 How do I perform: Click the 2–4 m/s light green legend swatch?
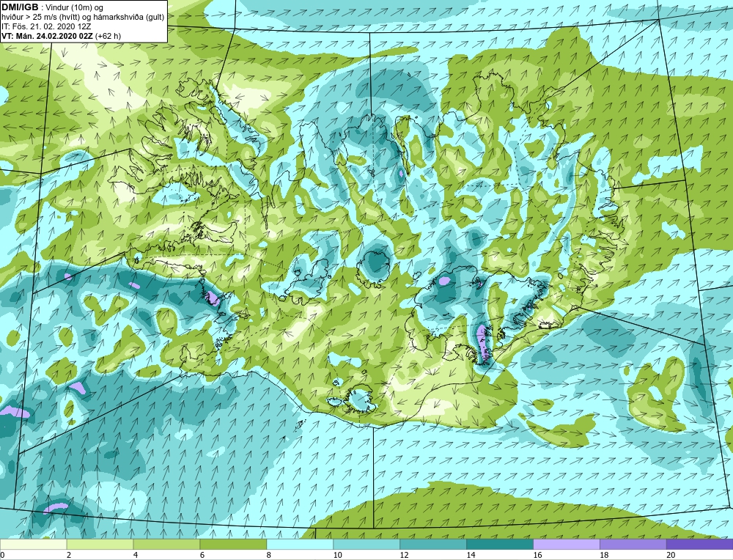pos(100,544)
